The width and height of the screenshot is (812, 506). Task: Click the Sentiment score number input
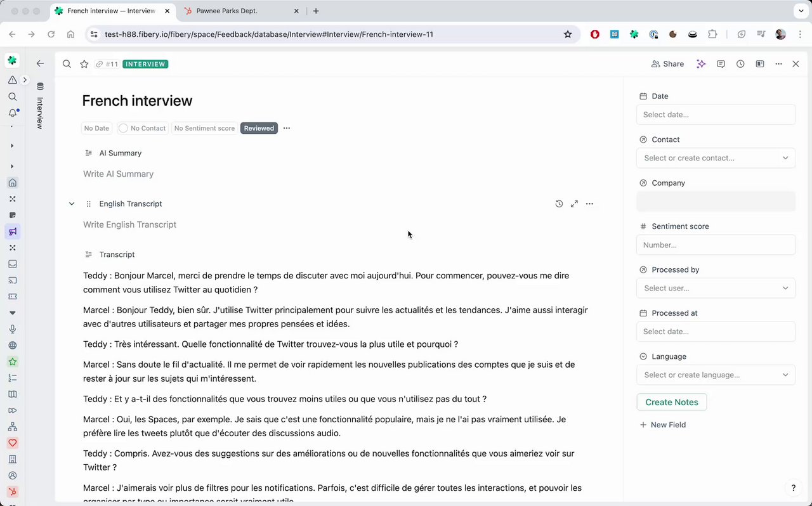[716, 245]
